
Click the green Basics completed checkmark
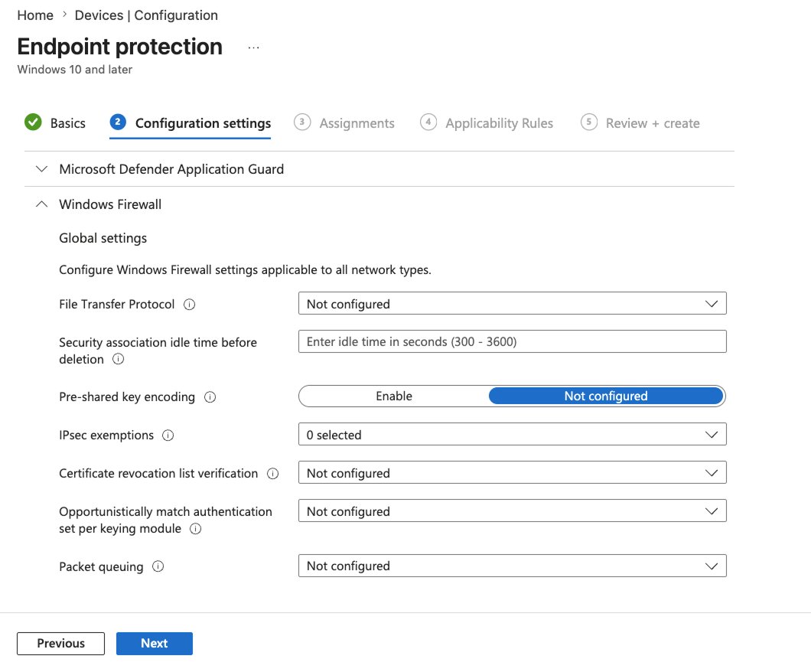point(33,122)
